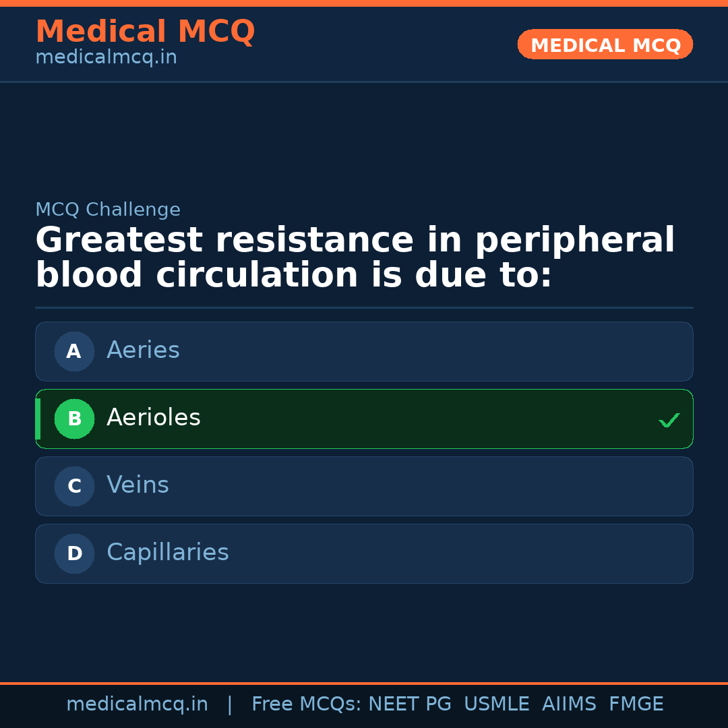Click the question text heading
The height and width of the screenshot is (728, 728).
tap(355, 258)
